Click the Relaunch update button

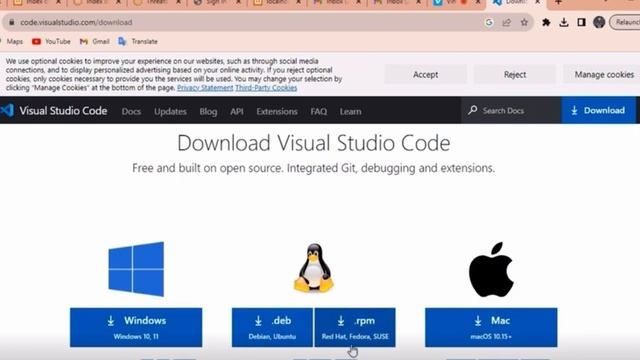pos(625,22)
